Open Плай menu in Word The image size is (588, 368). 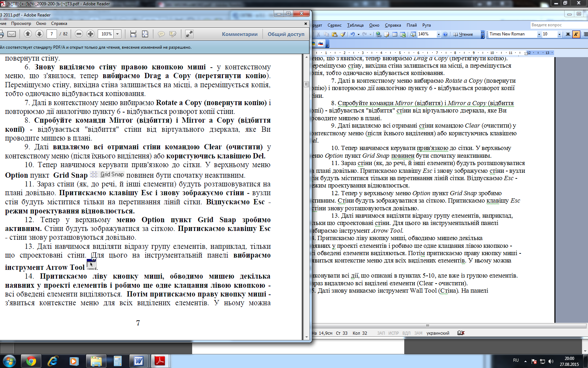point(412,25)
